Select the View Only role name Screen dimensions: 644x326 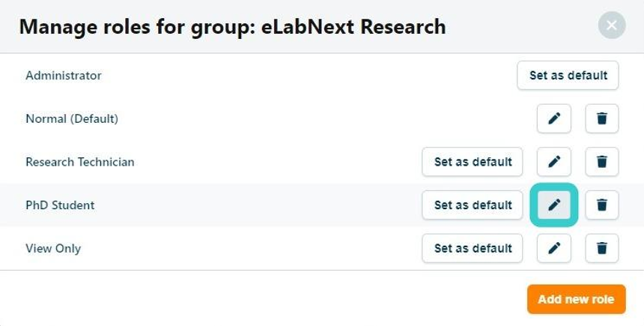point(53,249)
